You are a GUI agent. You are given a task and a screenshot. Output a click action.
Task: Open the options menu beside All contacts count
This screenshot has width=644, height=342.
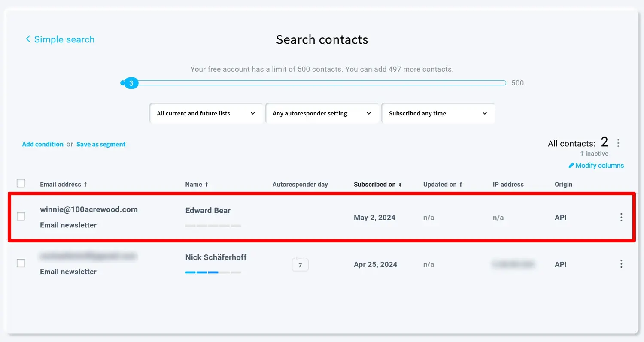point(618,143)
